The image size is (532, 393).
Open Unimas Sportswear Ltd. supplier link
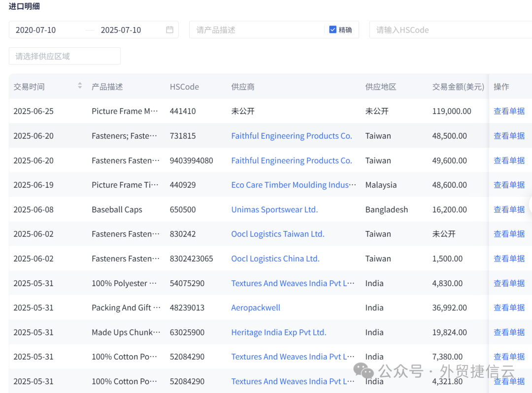click(x=274, y=210)
